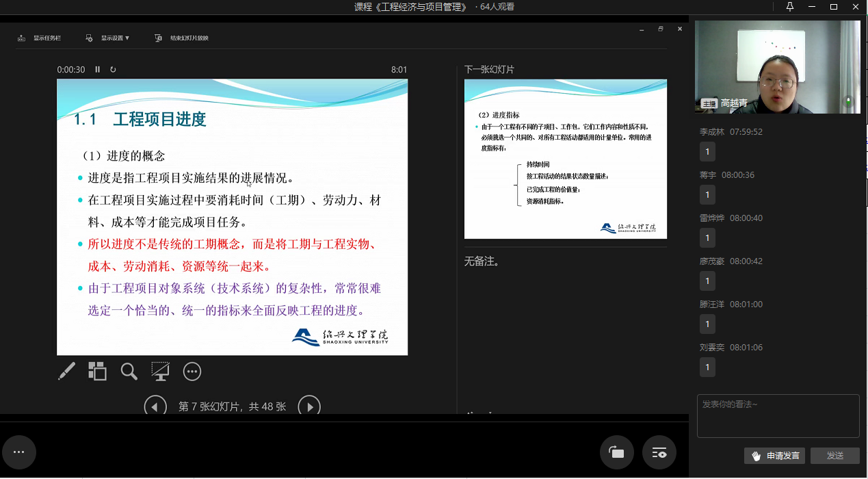Pause the presentation timer
This screenshot has height=479, width=868.
coord(98,70)
